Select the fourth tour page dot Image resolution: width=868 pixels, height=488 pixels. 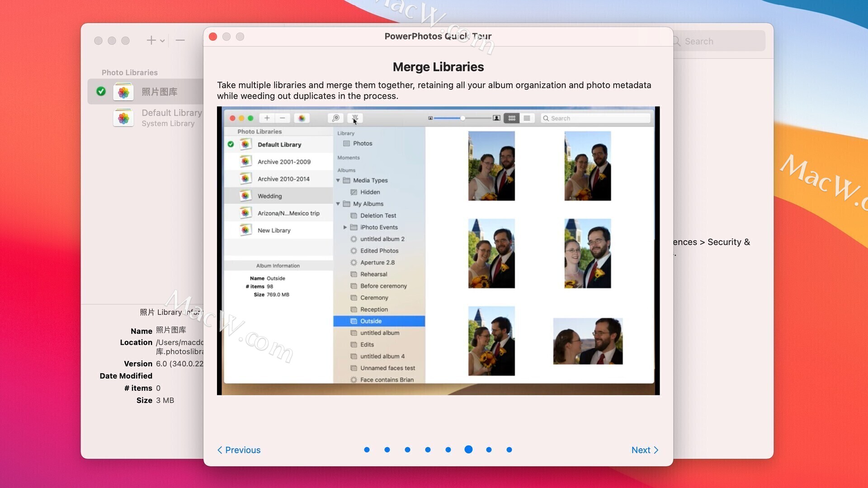pos(428,450)
